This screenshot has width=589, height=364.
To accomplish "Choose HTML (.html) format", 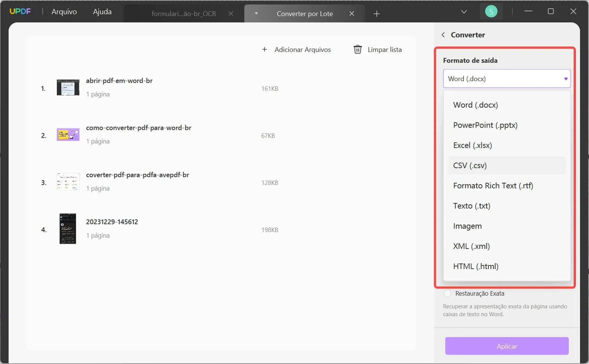I will [507, 266].
